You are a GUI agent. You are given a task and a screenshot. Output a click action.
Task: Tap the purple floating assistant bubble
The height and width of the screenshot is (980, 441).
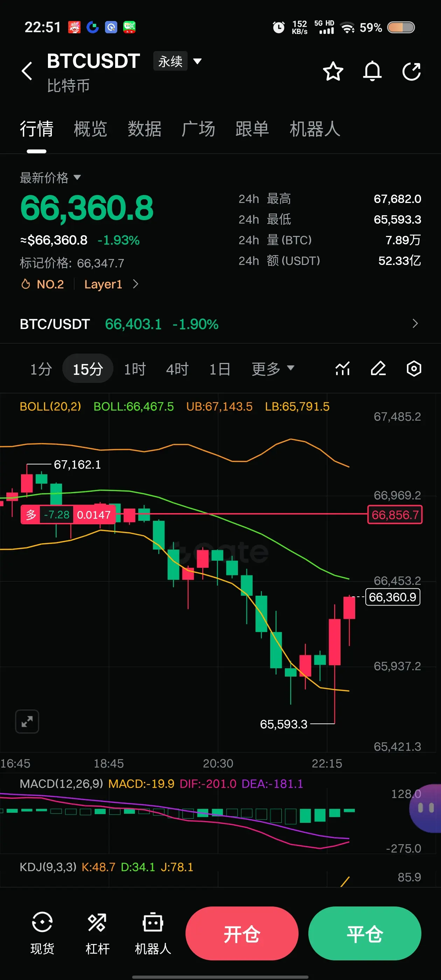point(426,808)
